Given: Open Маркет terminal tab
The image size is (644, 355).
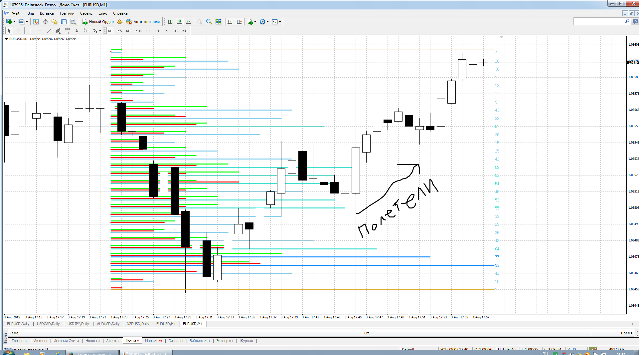Looking at the screenshot, I should coord(153,341).
